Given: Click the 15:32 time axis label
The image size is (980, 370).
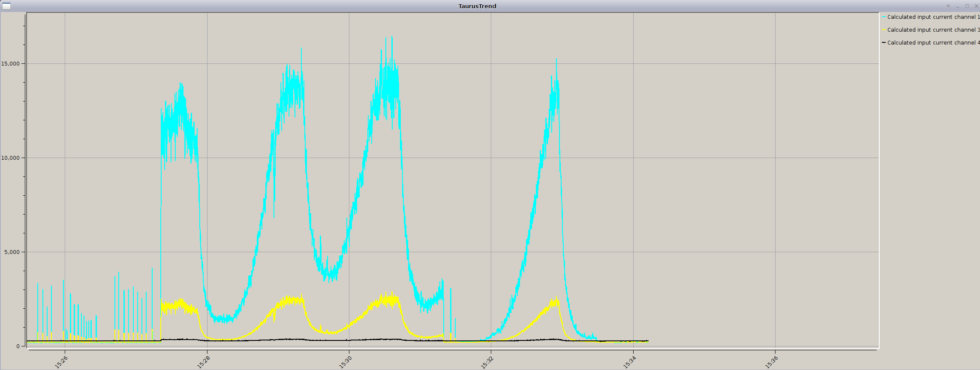Looking at the screenshot, I should (487, 362).
